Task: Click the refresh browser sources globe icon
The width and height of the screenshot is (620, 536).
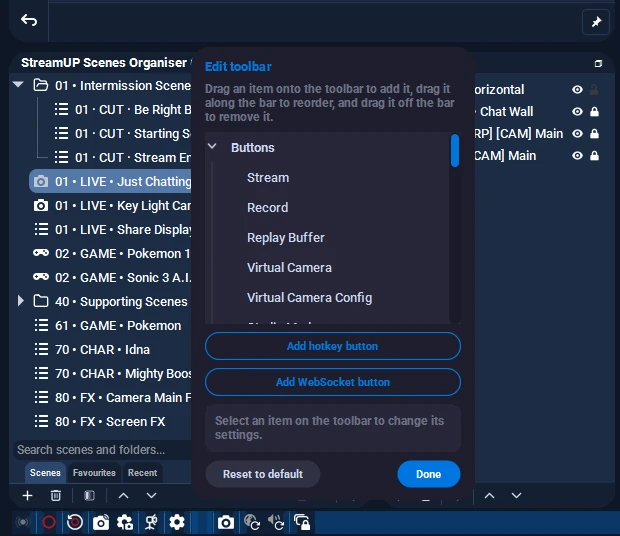Action: click(252, 523)
